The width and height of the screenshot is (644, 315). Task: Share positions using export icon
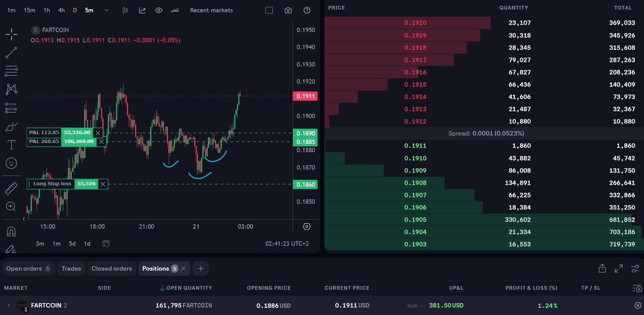pyautogui.click(x=602, y=268)
